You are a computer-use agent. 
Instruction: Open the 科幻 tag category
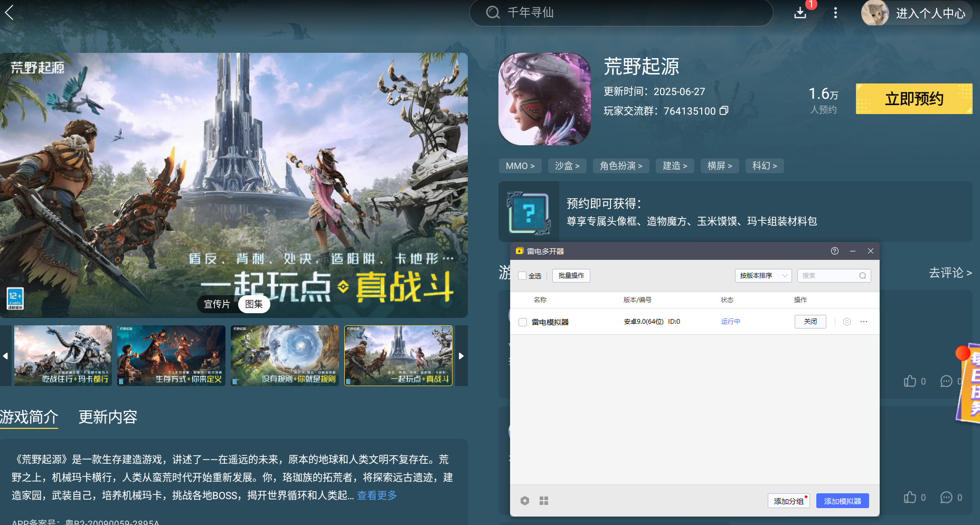pyautogui.click(x=765, y=166)
